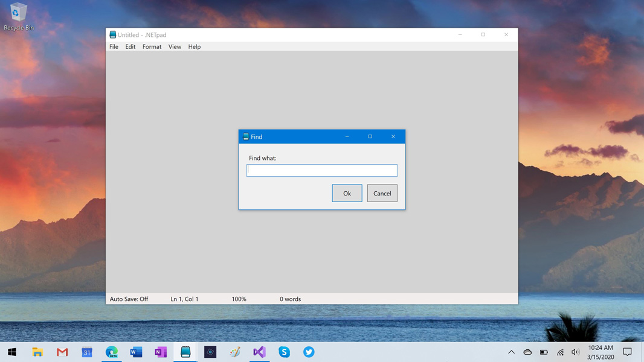Open Word from the taskbar
The width and height of the screenshot is (644, 362).
pyautogui.click(x=136, y=352)
